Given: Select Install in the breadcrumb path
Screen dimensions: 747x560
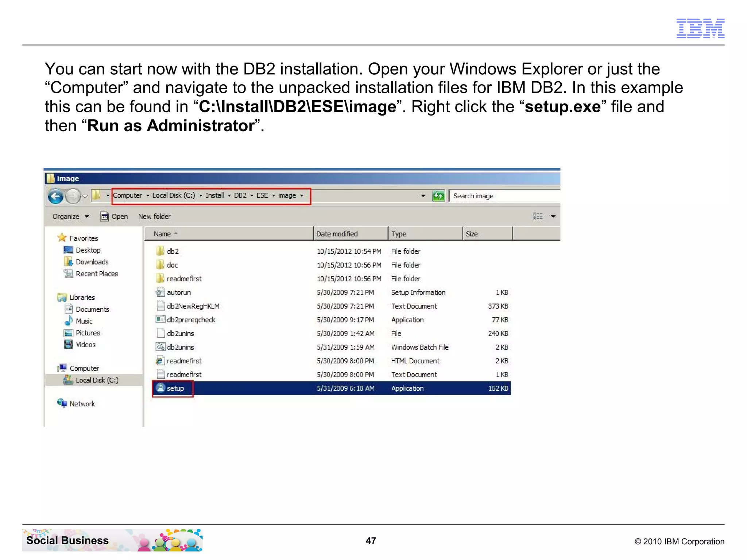Looking at the screenshot, I should (214, 195).
